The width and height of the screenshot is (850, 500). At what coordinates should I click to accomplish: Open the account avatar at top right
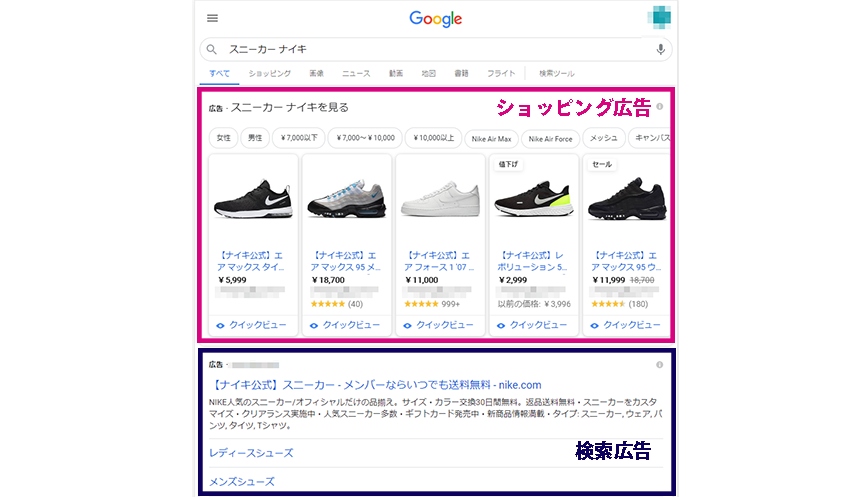[659, 17]
